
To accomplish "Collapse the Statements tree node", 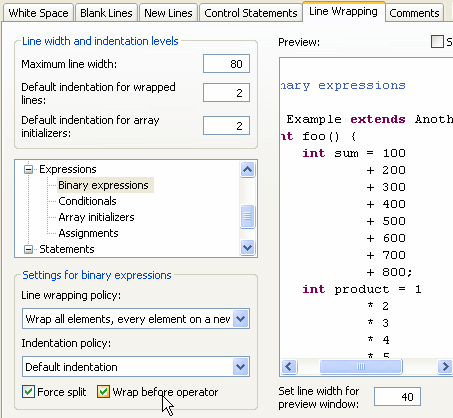I will click(x=29, y=249).
